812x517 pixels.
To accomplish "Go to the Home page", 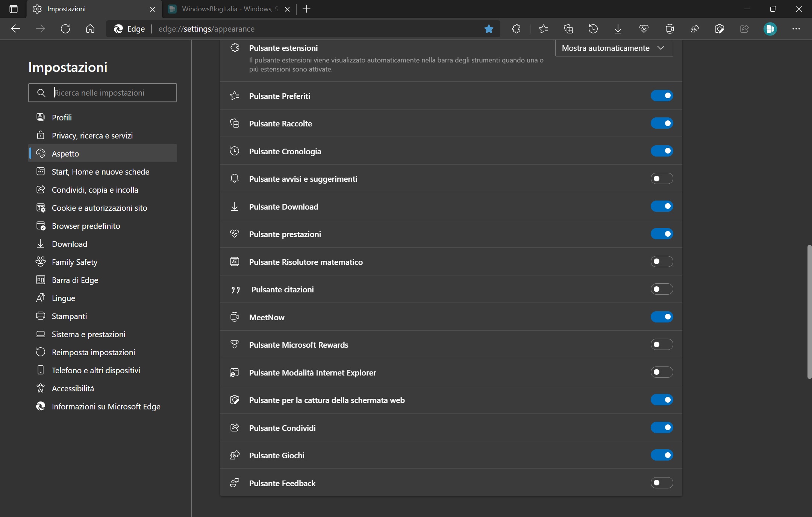I will pos(90,29).
